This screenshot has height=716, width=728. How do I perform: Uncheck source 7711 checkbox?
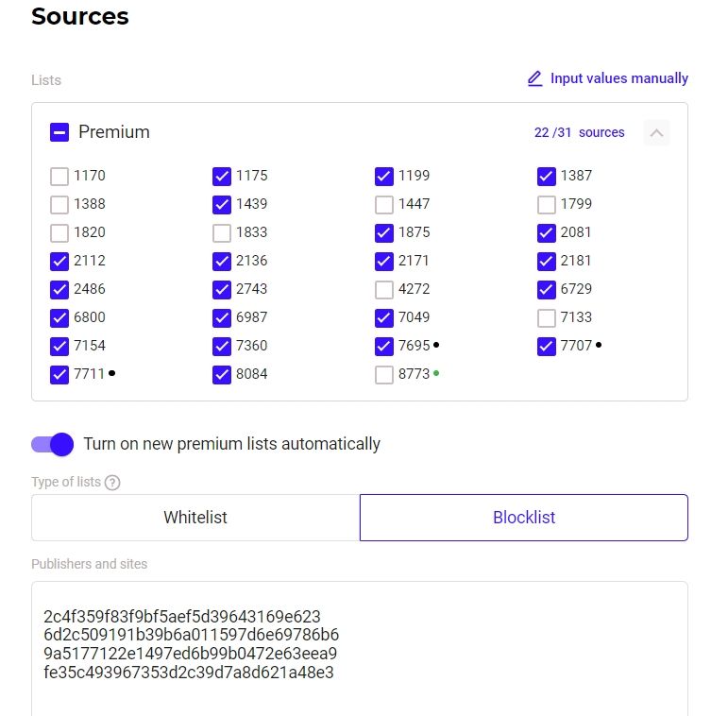tap(59, 375)
